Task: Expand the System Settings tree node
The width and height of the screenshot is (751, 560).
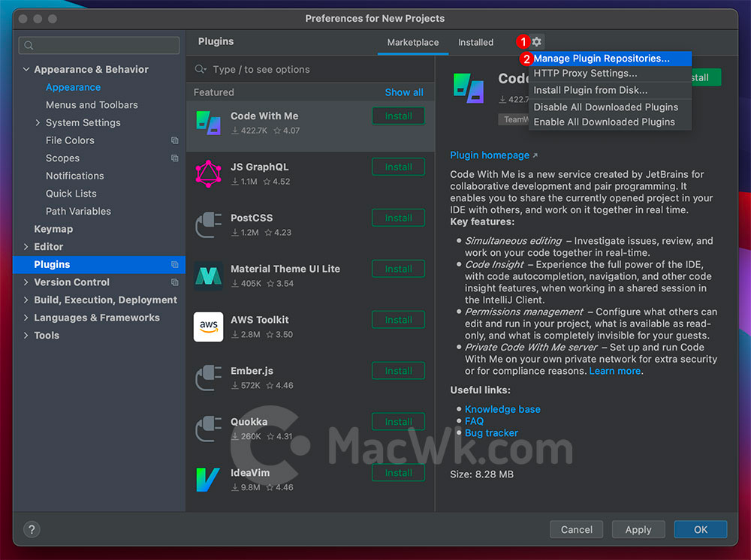Action: click(38, 122)
